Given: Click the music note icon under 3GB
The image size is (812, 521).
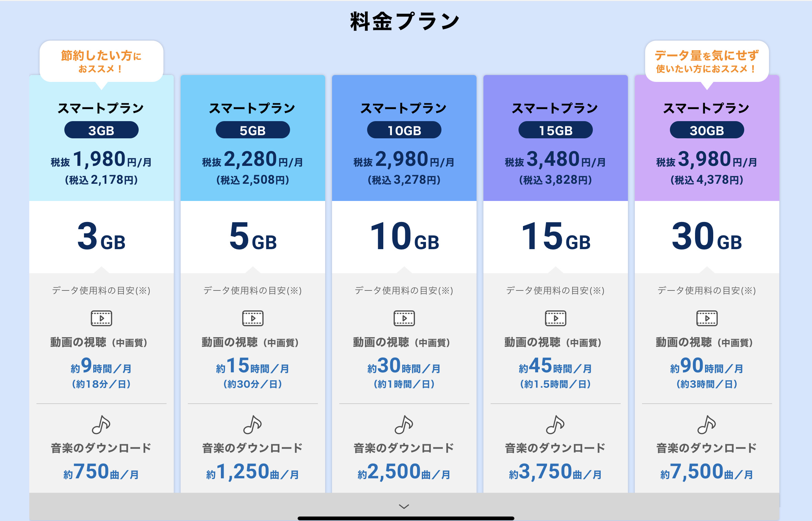Looking at the screenshot, I should tap(101, 425).
